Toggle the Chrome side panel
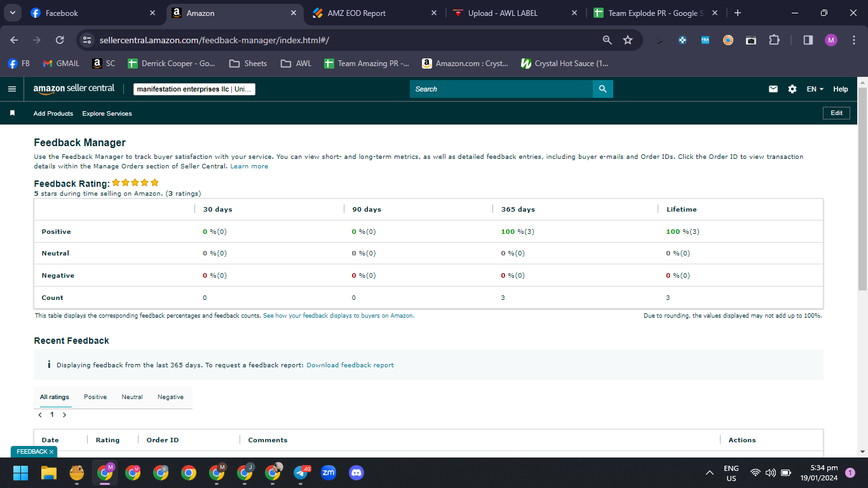The image size is (868, 488). point(808,40)
